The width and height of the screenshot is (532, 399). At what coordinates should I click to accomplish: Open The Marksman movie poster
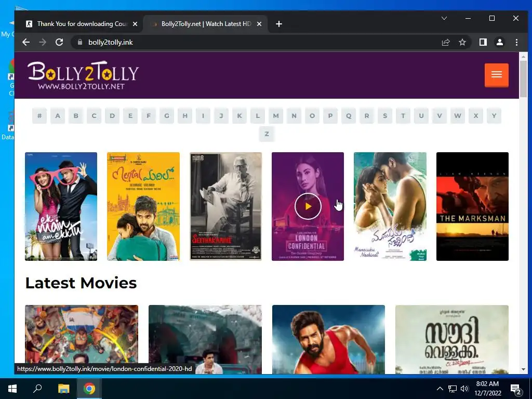point(472,206)
